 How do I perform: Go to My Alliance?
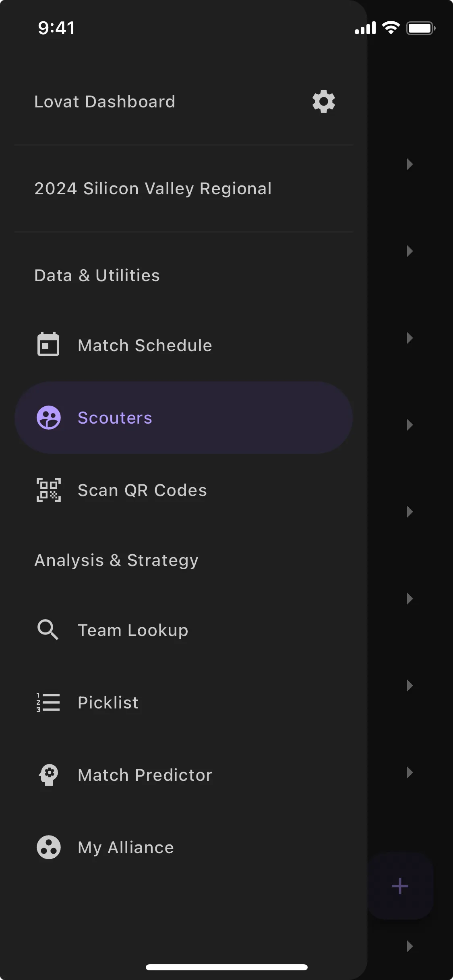[126, 848]
